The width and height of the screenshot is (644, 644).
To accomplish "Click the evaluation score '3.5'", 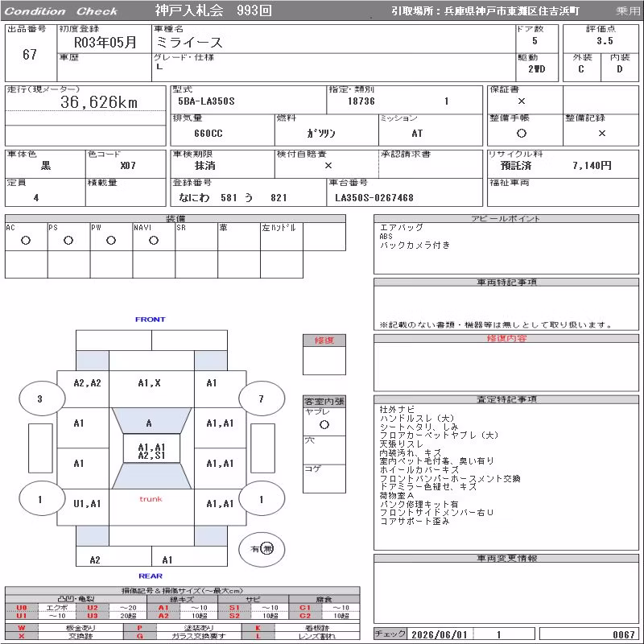I will (x=605, y=41).
